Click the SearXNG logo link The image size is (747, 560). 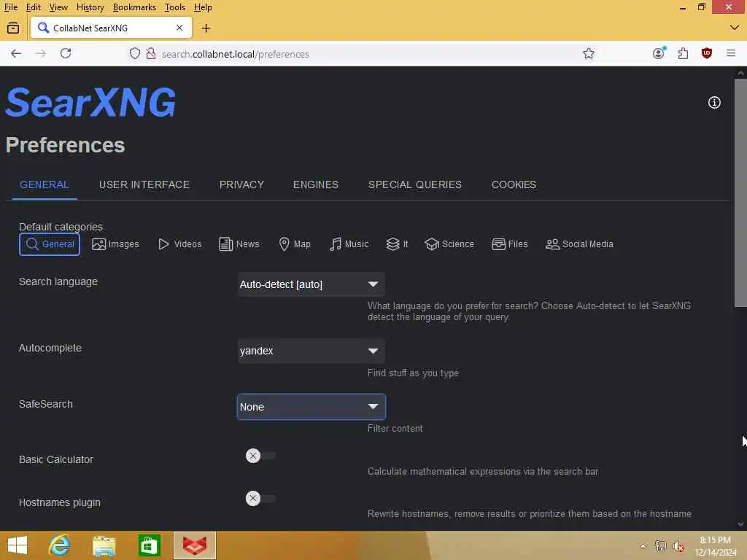tap(90, 102)
